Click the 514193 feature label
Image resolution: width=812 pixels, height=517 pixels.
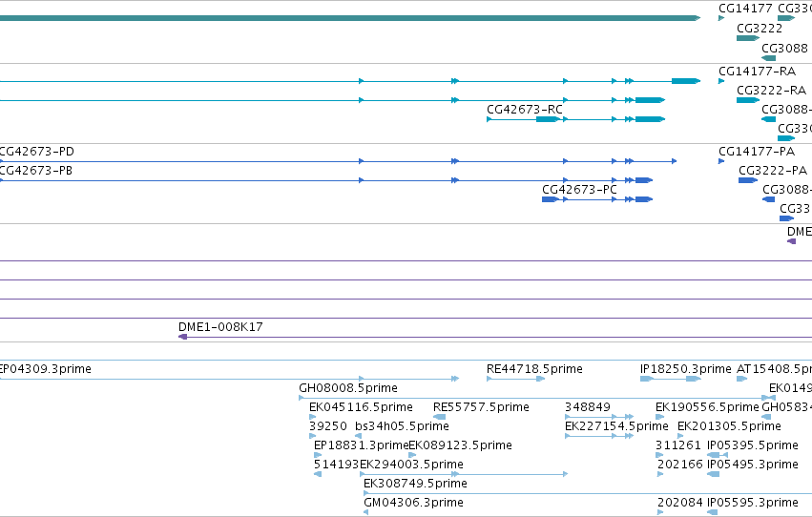click(x=336, y=465)
